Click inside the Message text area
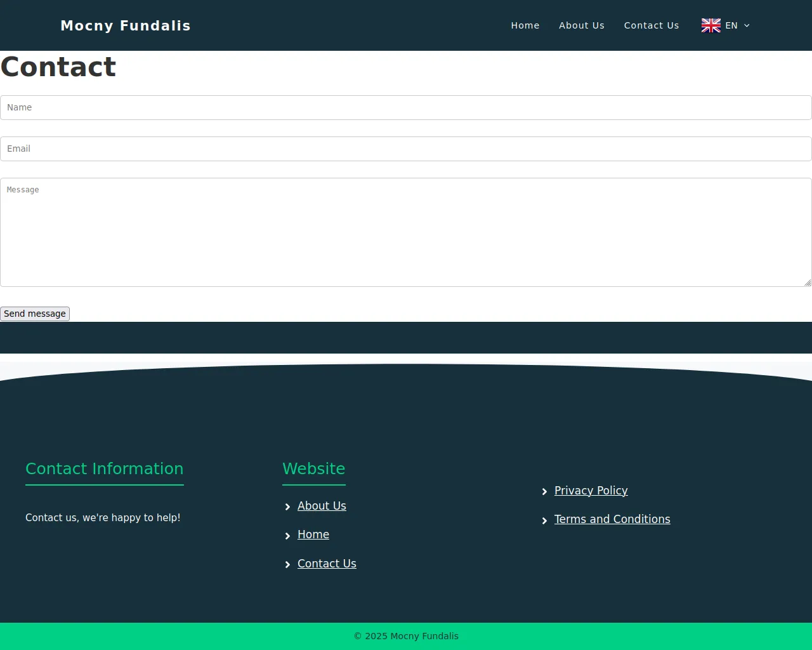Screen dimensions: 812x650 click(x=406, y=232)
